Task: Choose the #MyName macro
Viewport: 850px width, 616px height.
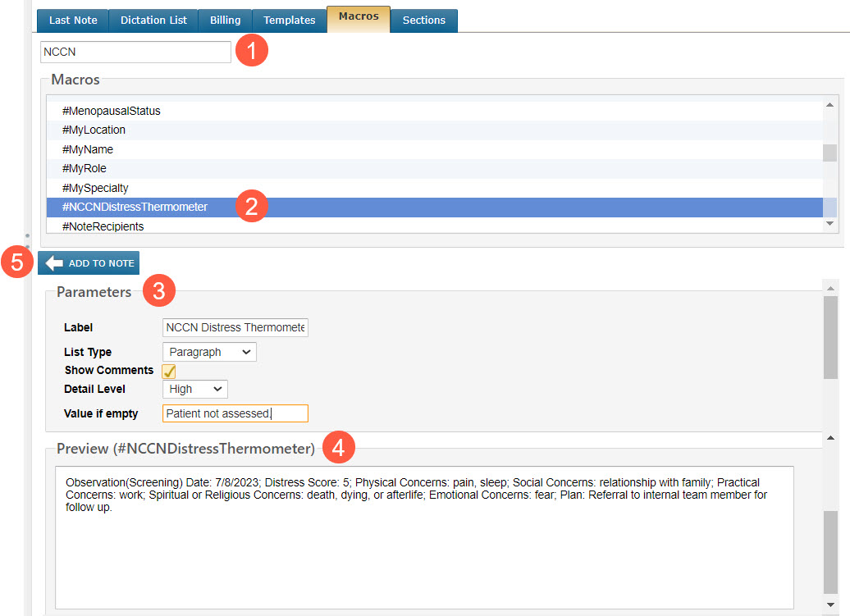Action: tap(87, 149)
